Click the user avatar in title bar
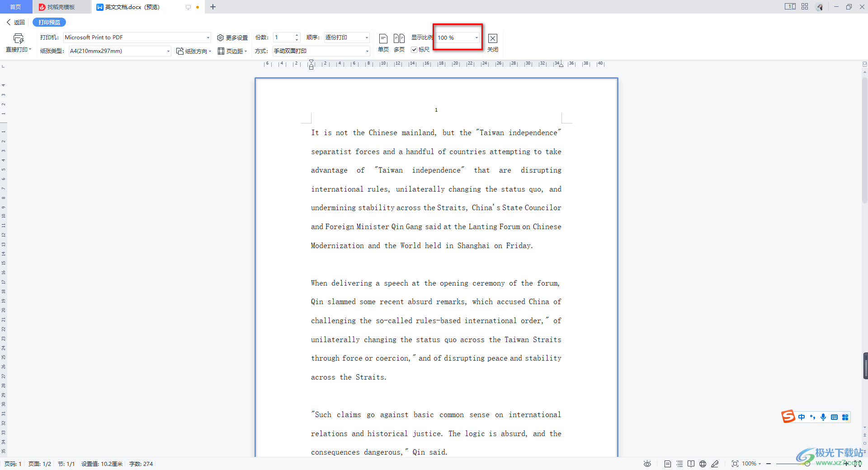This screenshot has width=868, height=470. click(820, 7)
